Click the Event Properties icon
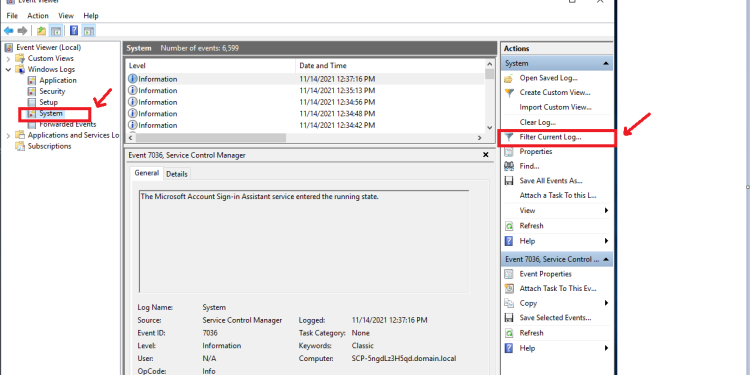The image size is (750, 375). coord(509,274)
